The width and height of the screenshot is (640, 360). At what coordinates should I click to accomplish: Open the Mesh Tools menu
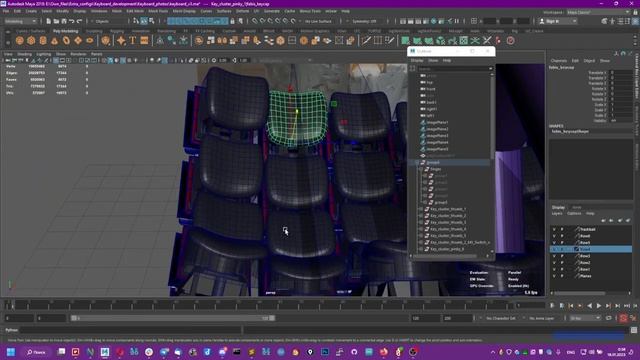point(158,11)
